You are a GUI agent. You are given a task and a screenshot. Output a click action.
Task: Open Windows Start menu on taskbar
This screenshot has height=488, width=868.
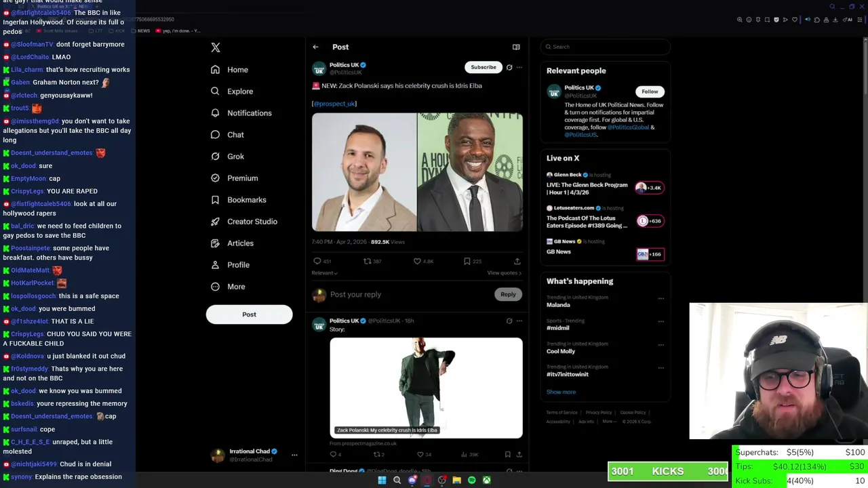click(x=382, y=481)
